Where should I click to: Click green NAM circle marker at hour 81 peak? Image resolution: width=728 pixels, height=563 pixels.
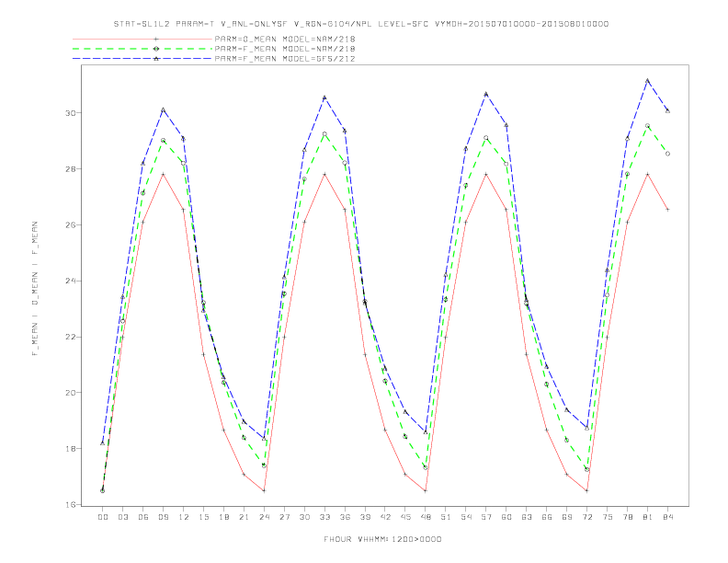[647, 126]
